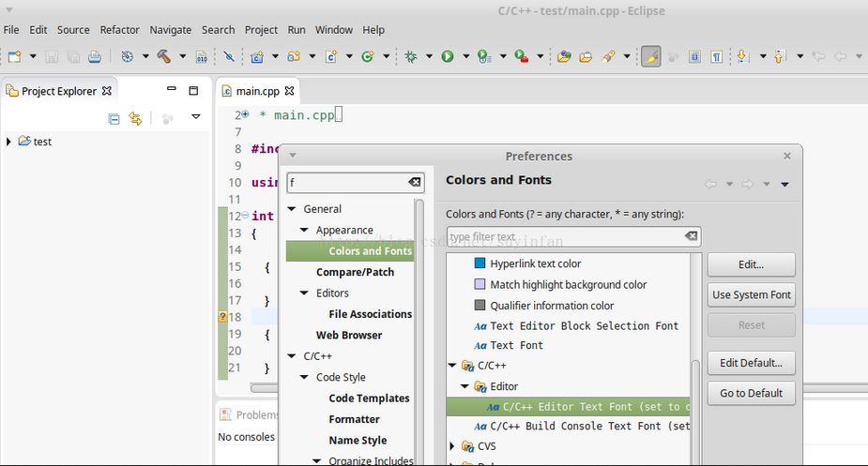
Task: Open the Run dropdown arrow
Action: pyautogui.click(x=466, y=56)
